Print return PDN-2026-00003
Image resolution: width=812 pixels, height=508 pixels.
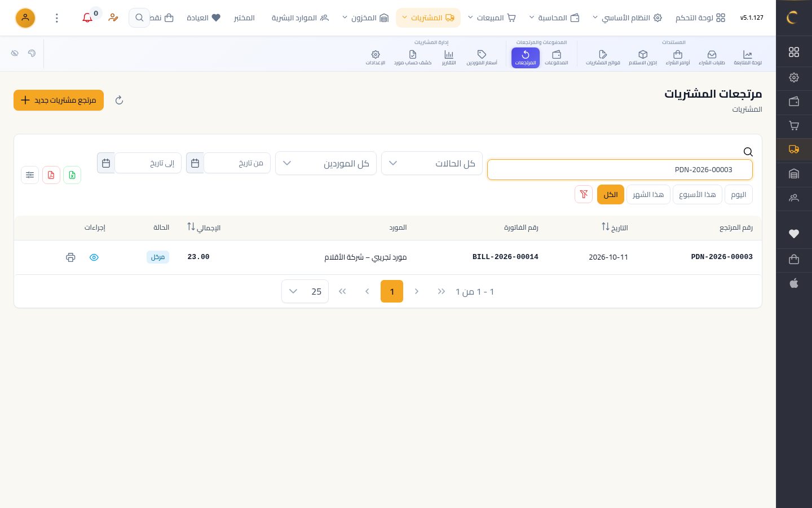(x=70, y=257)
